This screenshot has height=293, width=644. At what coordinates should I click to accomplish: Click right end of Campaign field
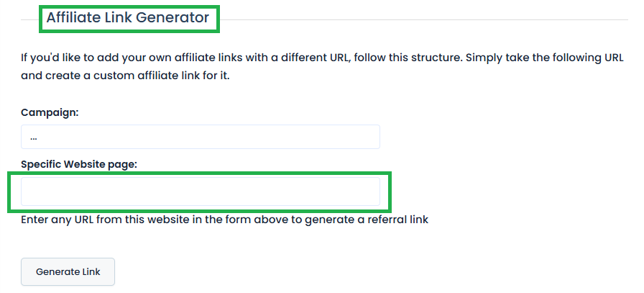[367, 137]
